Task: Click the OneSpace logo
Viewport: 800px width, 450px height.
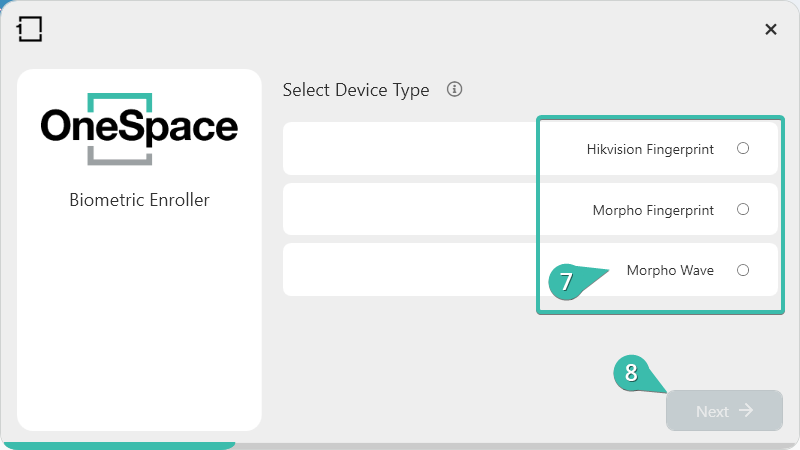Action: tap(139, 129)
